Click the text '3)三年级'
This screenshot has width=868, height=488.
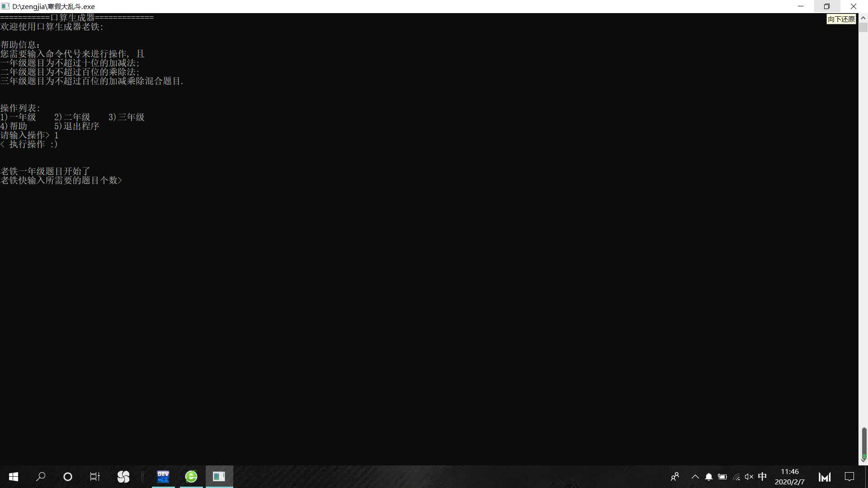pyautogui.click(x=127, y=117)
